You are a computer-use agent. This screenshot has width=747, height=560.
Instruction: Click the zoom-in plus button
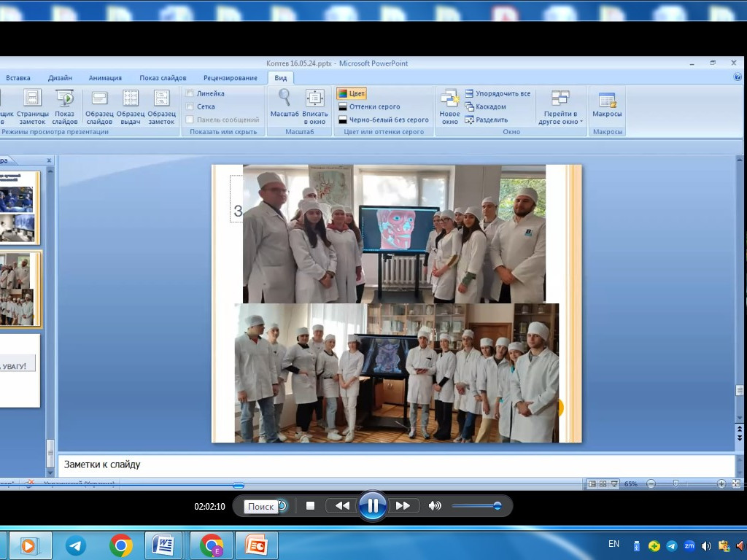point(721,484)
